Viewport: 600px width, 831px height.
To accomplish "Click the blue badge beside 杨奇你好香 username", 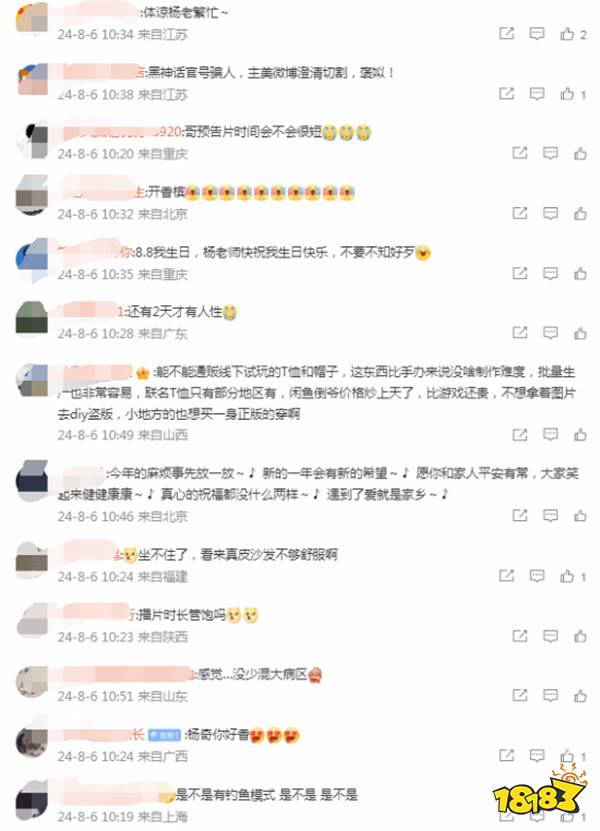I will pos(164,735).
